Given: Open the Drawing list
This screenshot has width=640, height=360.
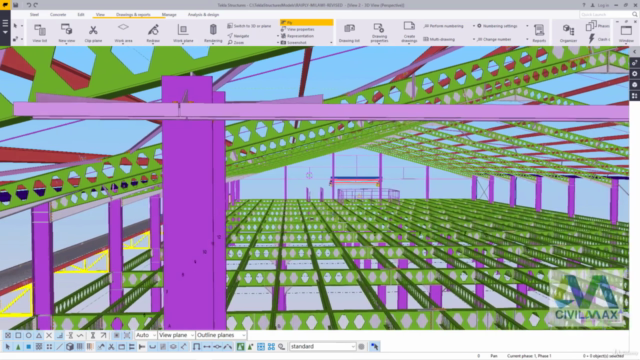Looking at the screenshot, I should click(x=349, y=33).
